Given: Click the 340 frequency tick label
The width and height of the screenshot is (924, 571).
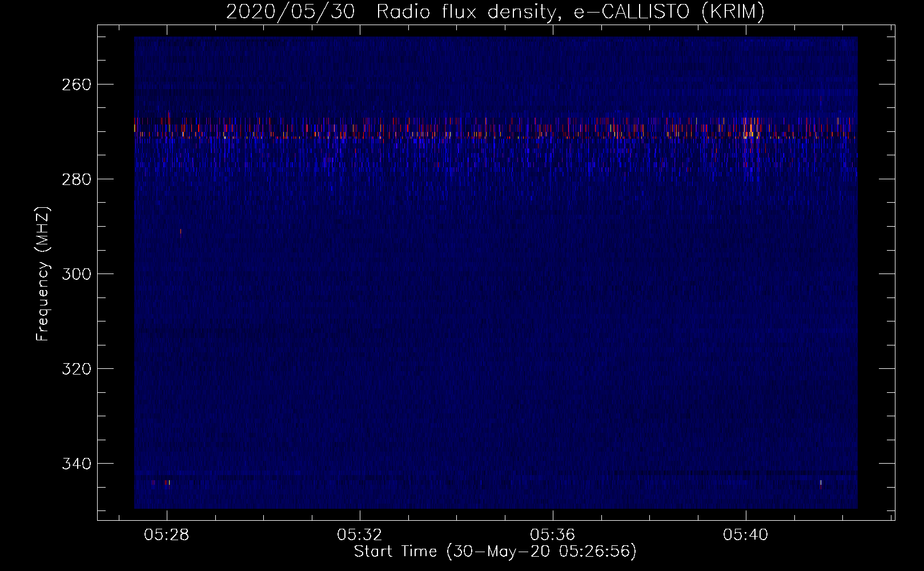Looking at the screenshot, I should tap(76, 464).
